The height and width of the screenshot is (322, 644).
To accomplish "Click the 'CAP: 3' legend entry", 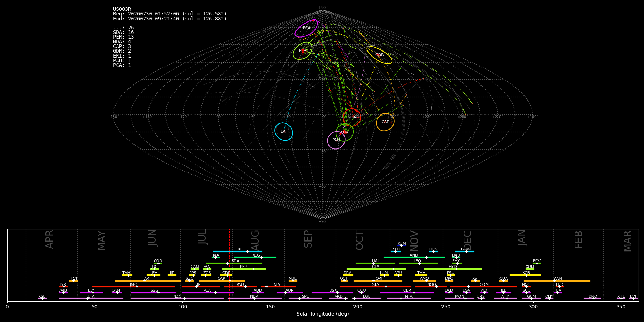I will (122, 47).
